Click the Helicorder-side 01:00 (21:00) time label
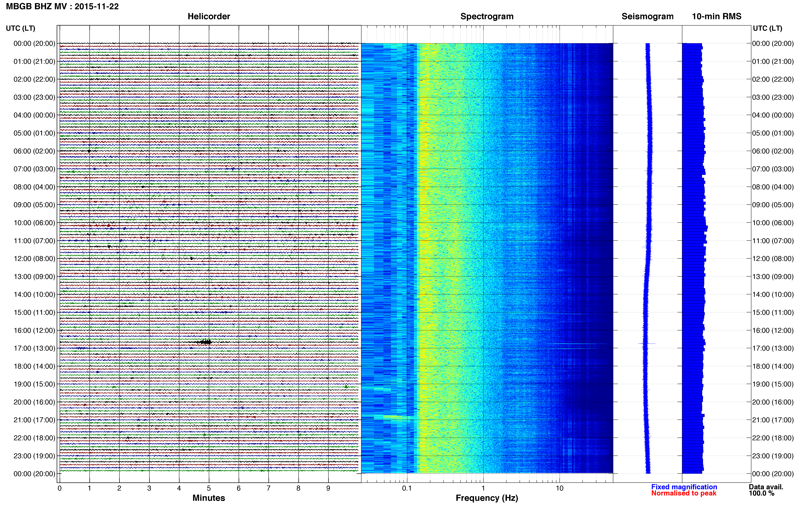The width and height of the screenshot is (812, 508). coord(34,62)
